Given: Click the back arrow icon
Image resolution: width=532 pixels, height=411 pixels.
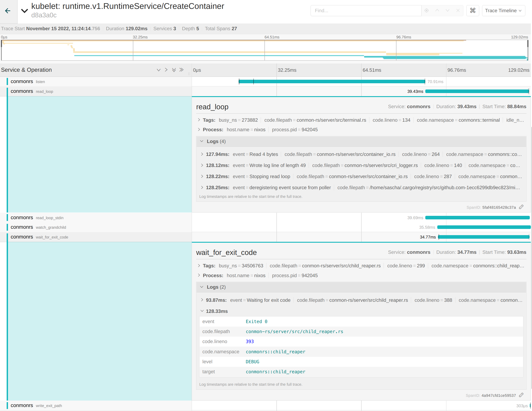Looking at the screenshot, I should 8,11.
